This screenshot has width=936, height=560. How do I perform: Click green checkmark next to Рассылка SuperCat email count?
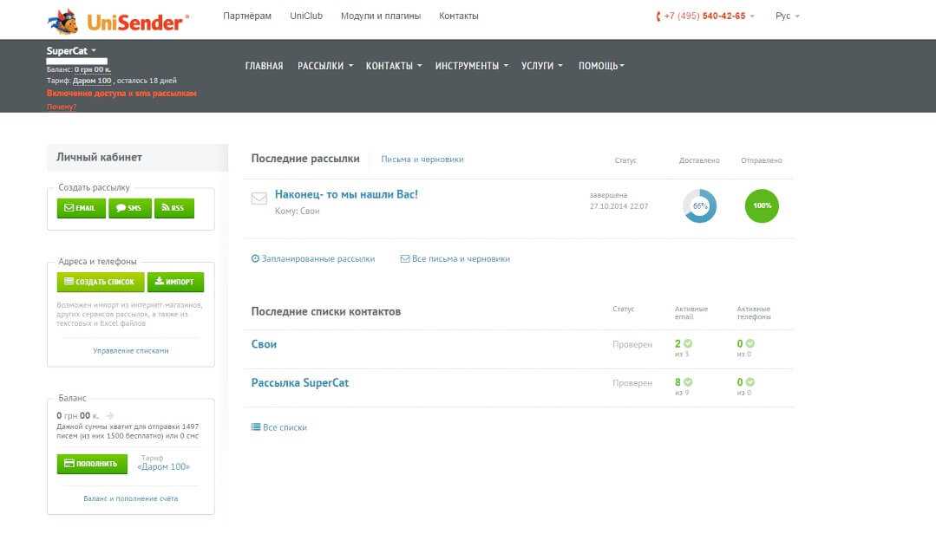pyautogui.click(x=688, y=382)
